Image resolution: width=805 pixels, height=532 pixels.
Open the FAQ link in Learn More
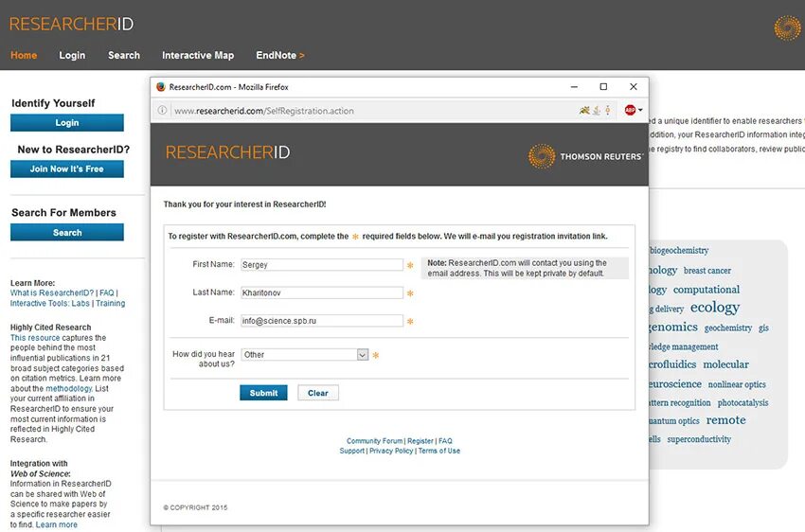[107, 293]
